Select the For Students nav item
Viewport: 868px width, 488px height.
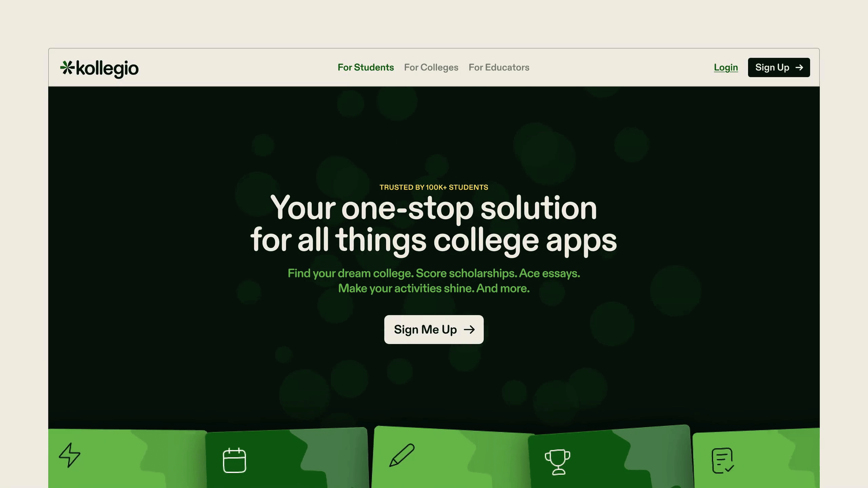click(366, 67)
